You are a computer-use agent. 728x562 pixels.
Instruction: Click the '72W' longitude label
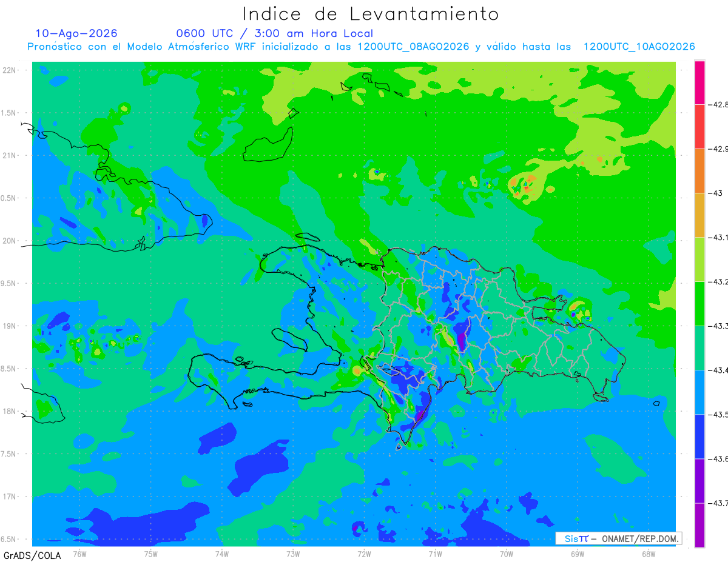364,554
